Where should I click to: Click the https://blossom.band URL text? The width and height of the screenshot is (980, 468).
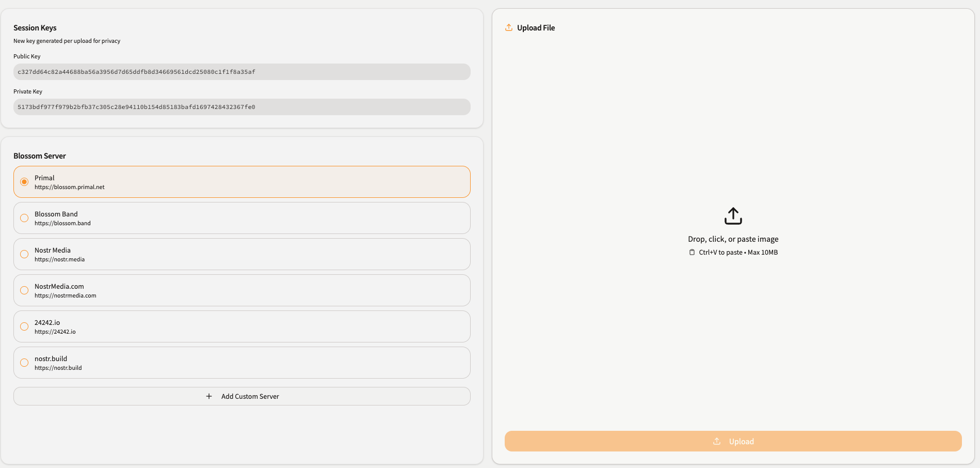pyautogui.click(x=62, y=224)
